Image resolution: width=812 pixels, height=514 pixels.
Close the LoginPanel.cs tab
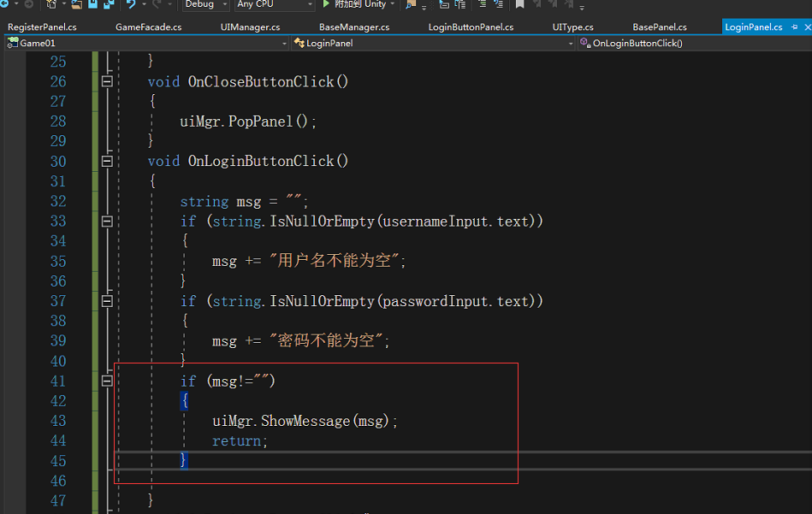808,27
